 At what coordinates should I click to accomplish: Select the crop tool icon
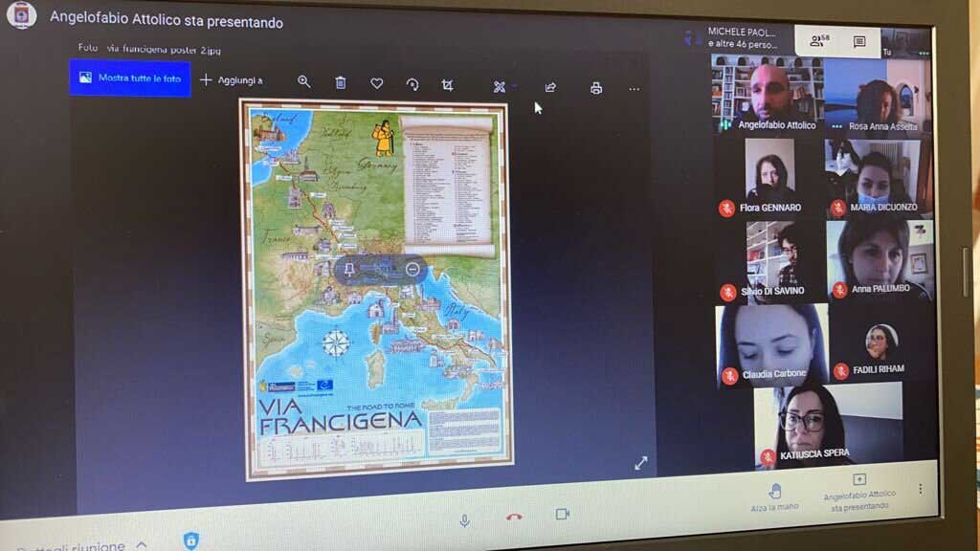[448, 85]
